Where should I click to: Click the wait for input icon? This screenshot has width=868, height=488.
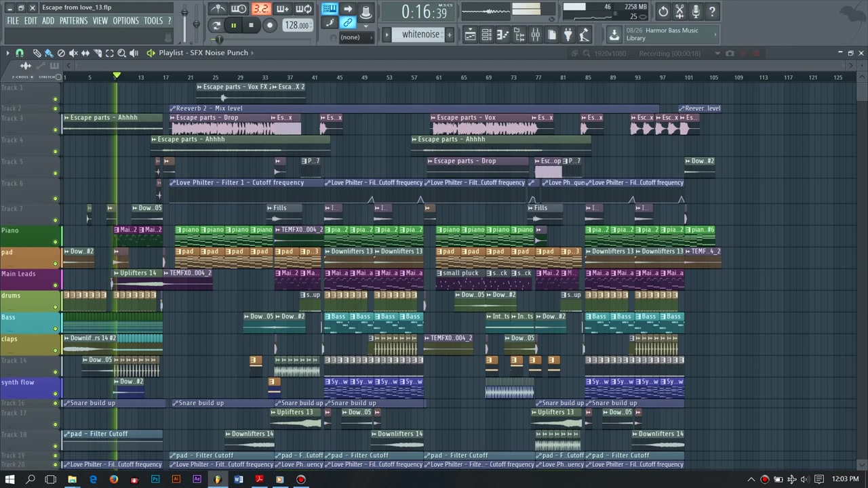(x=239, y=9)
